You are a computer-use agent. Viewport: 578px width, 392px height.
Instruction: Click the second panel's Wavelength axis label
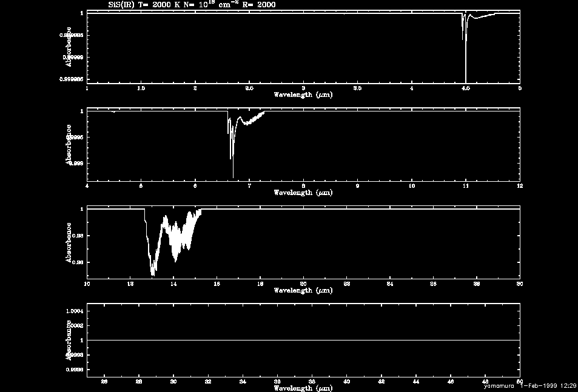tap(303, 193)
